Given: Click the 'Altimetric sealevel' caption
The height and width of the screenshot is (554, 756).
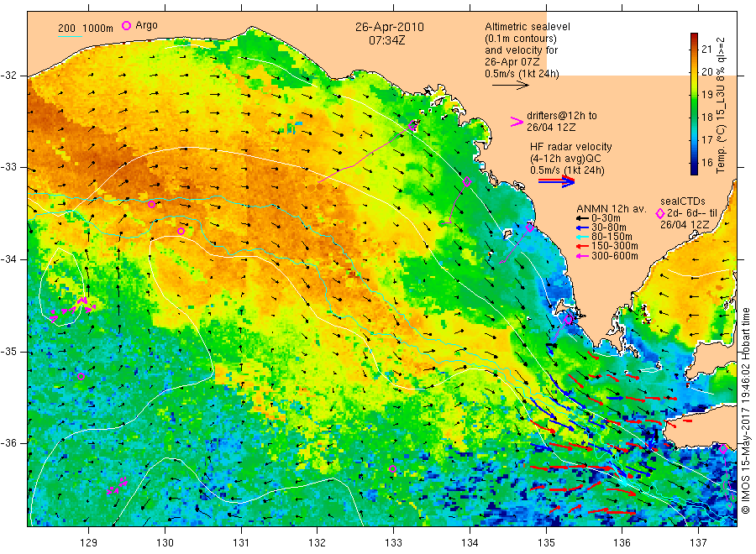Looking at the screenshot, I should click(528, 27).
